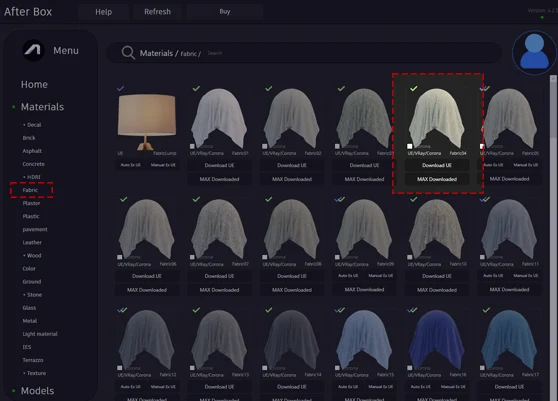Click the vertical scrollbar on the right

pos(553,107)
